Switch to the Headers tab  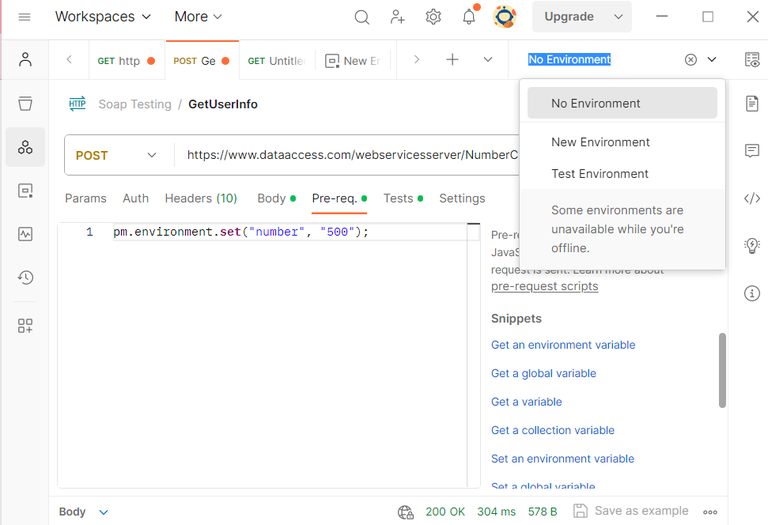[200, 198]
